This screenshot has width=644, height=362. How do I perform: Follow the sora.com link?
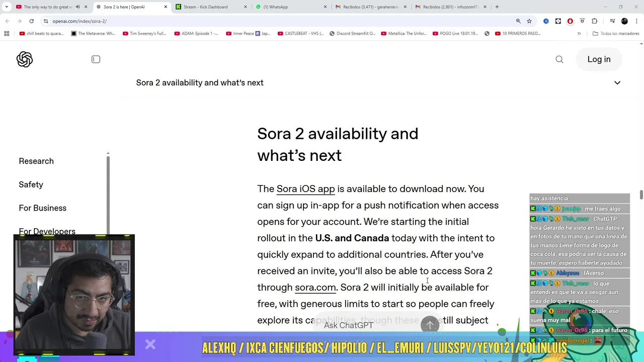[315, 287]
